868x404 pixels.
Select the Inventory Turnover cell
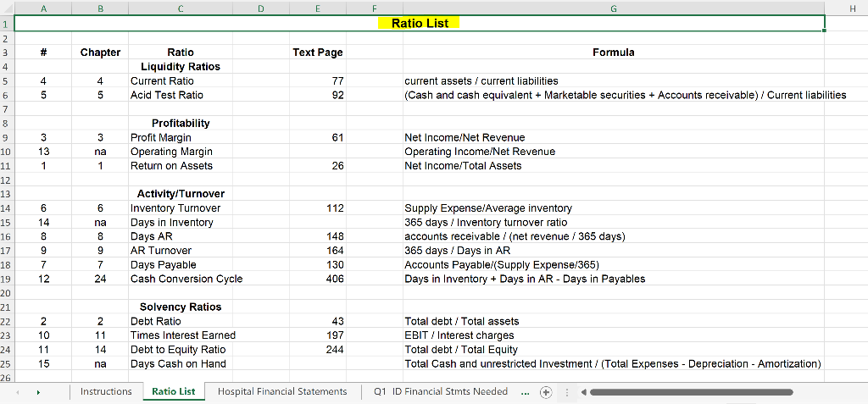180,208
